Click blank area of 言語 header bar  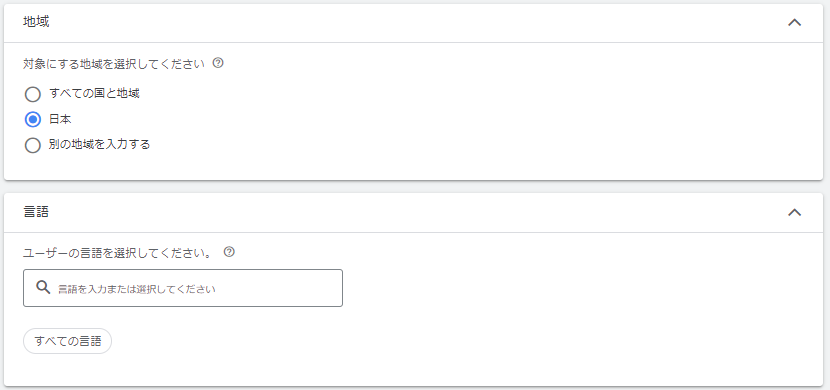(x=413, y=212)
